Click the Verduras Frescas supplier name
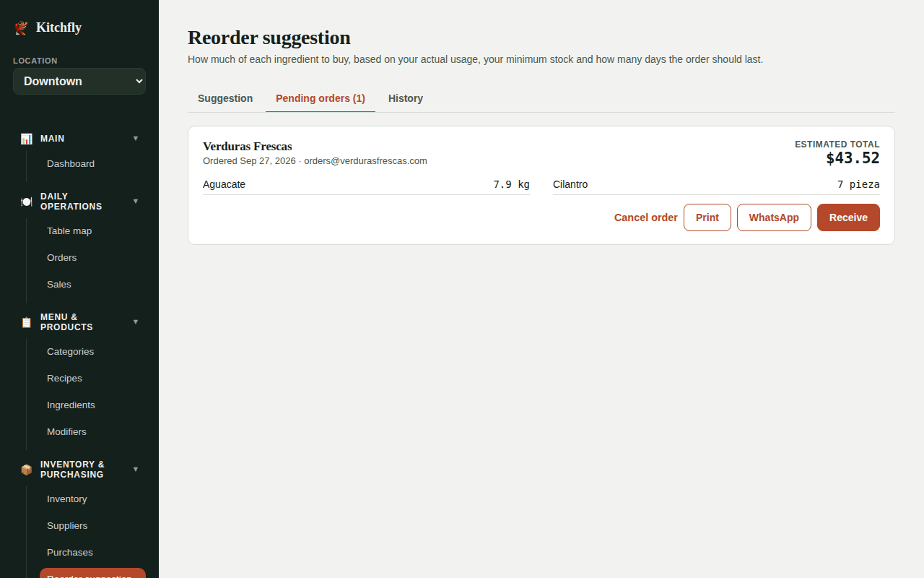Viewport: 924px width, 578px height. 248,147
